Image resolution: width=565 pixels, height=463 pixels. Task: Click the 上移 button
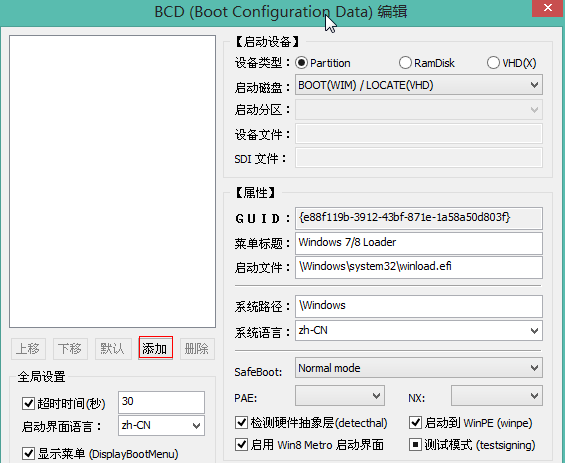click(28, 349)
